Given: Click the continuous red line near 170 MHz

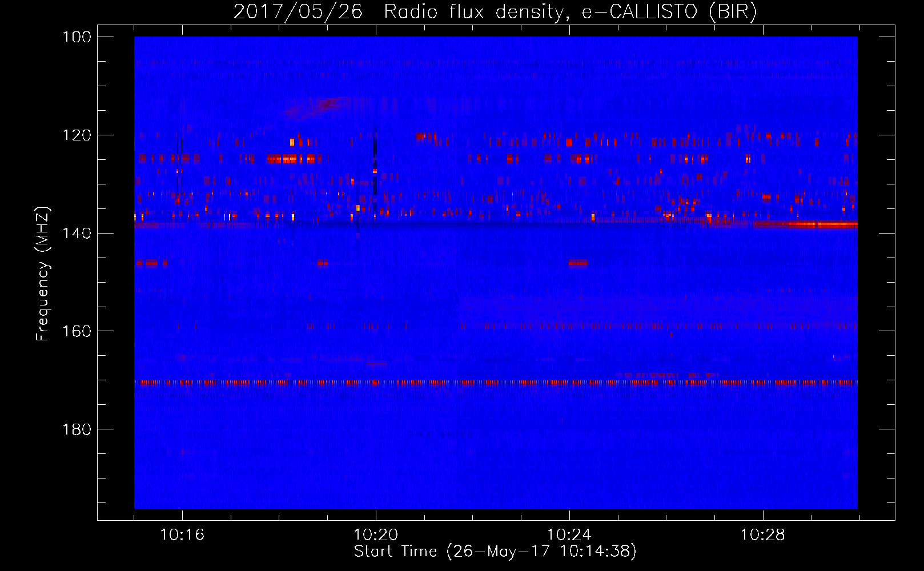Looking at the screenshot, I should 496,383.
